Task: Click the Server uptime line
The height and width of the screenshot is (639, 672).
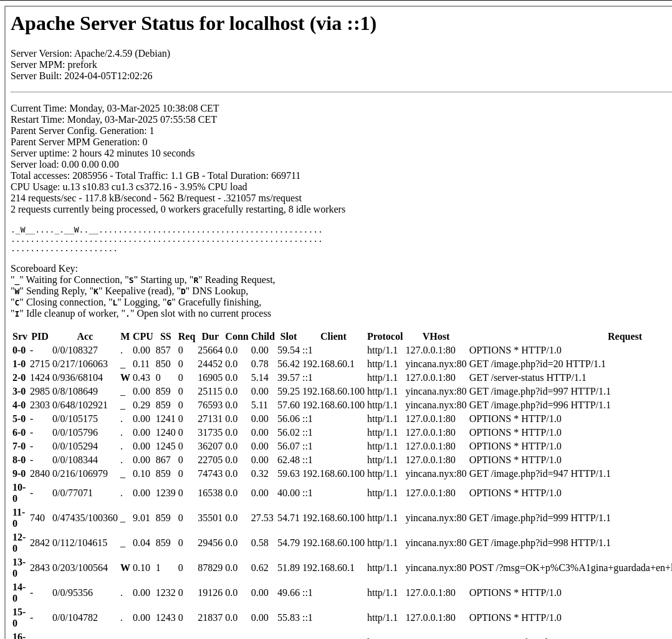Action: (102, 153)
